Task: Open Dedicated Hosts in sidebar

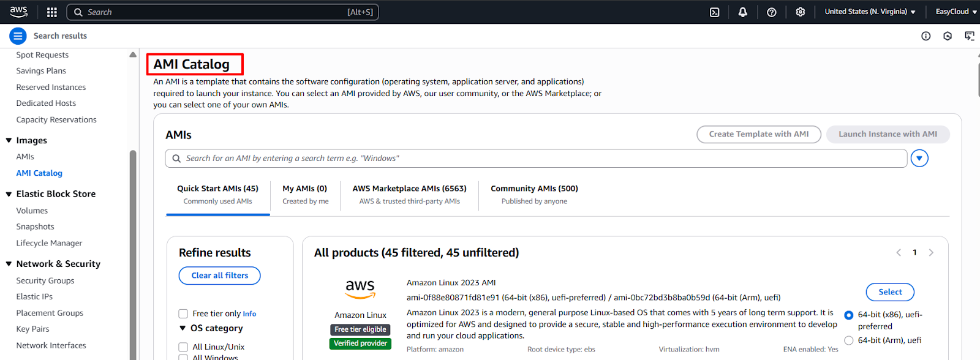Action: point(46,103)
